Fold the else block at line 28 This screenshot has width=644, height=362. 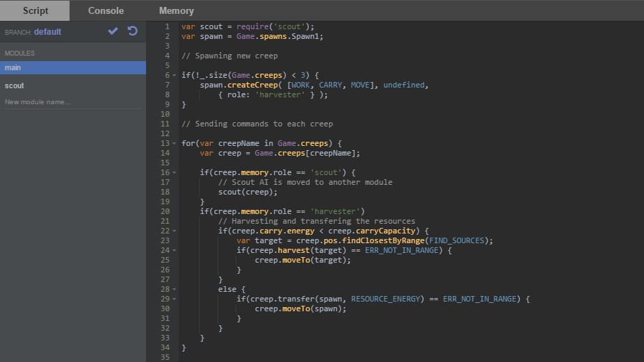coord(174,289)
